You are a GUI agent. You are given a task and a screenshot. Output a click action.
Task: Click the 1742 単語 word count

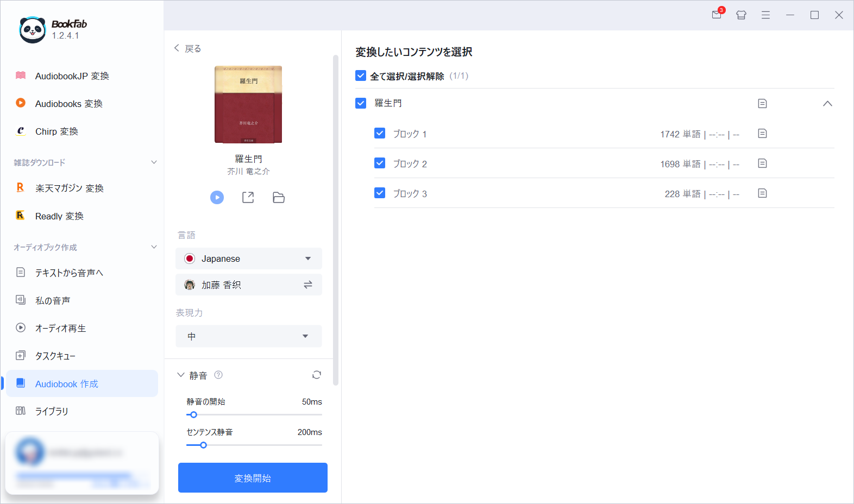tap(680, 134)
